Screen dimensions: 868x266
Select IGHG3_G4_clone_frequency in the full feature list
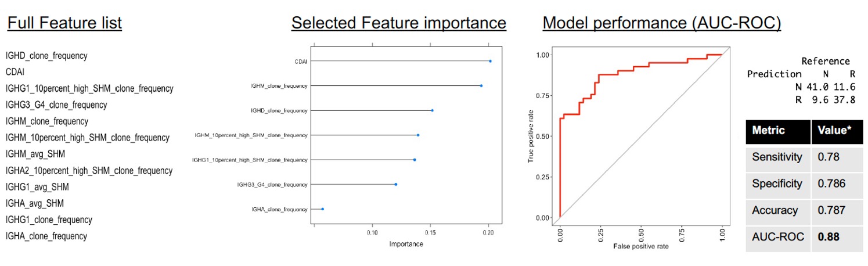point(56,105)
